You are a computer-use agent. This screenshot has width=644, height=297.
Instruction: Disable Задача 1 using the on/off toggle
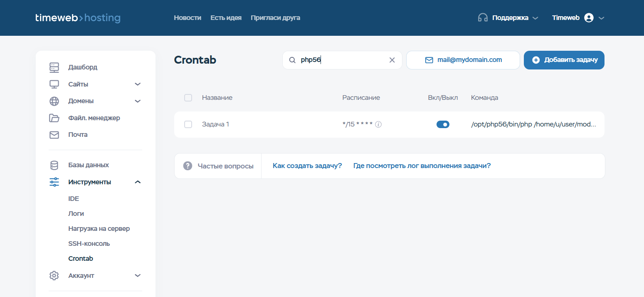(443, 124)
